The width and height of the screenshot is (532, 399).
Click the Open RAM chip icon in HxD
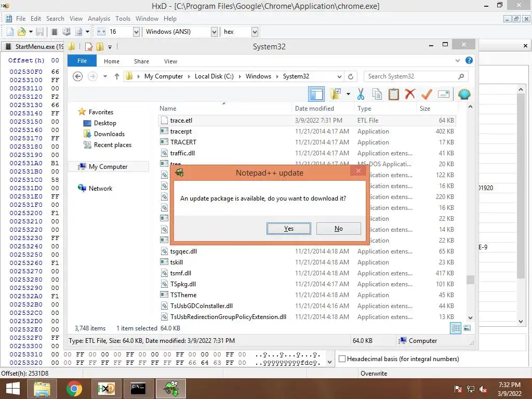click(x=54, y=32)
